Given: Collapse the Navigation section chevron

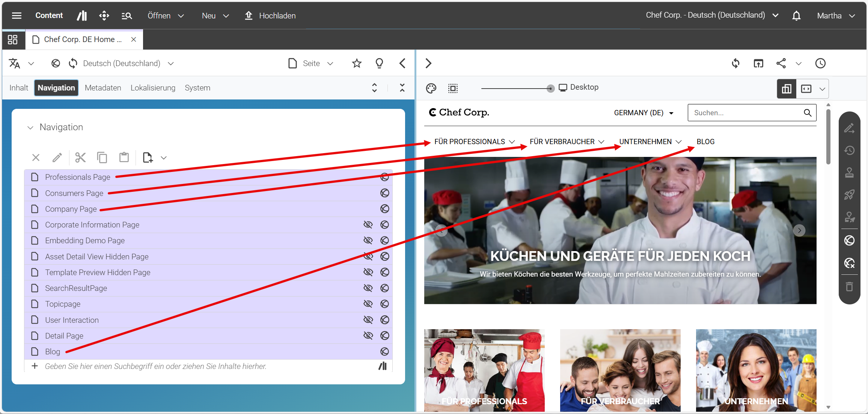Looking at the screenshot, I should point(30,128).
